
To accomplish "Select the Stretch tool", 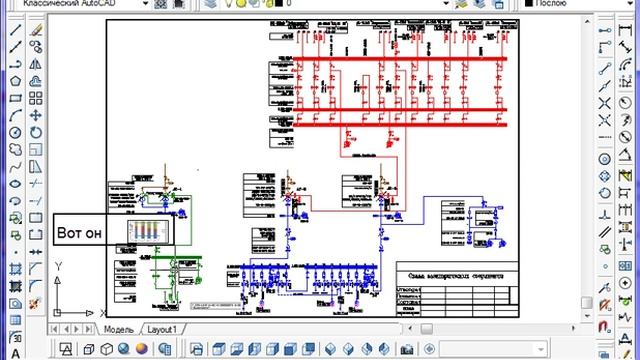I will click(36, 167).
